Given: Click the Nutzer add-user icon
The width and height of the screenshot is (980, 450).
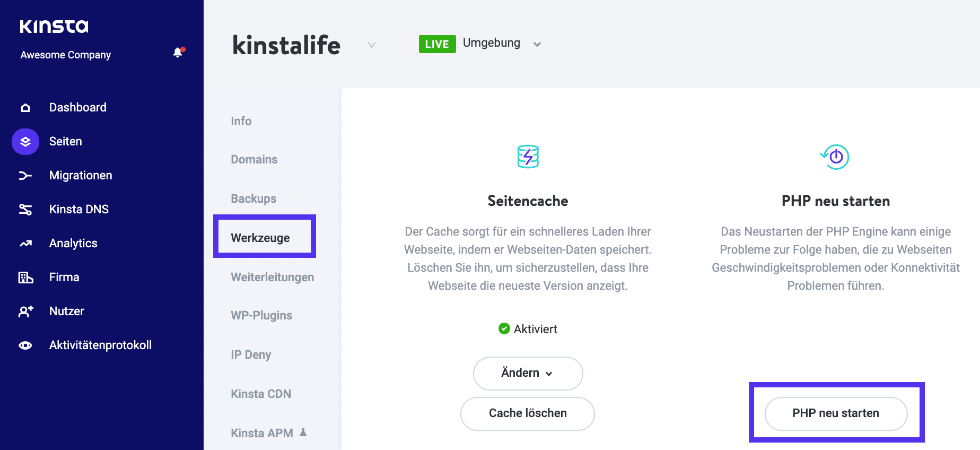Looking at the screenshot, I should pyautogui.click(x=25, y=311).
